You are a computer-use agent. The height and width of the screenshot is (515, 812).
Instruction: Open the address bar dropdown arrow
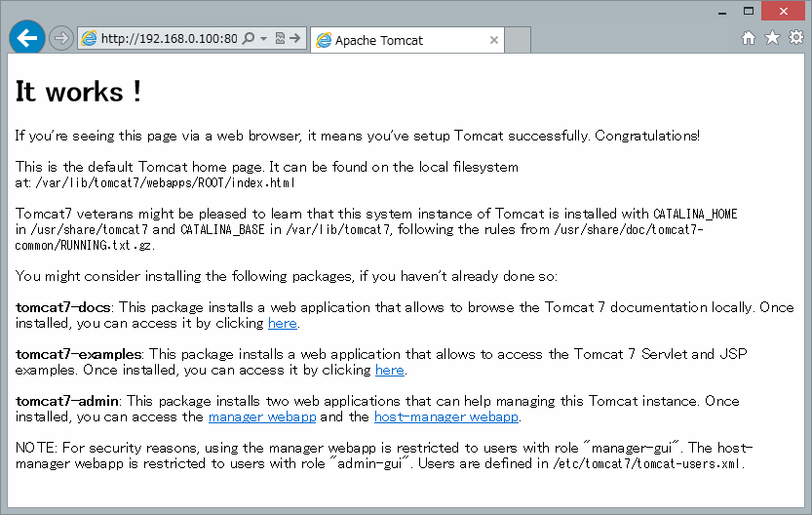point(263,39)
